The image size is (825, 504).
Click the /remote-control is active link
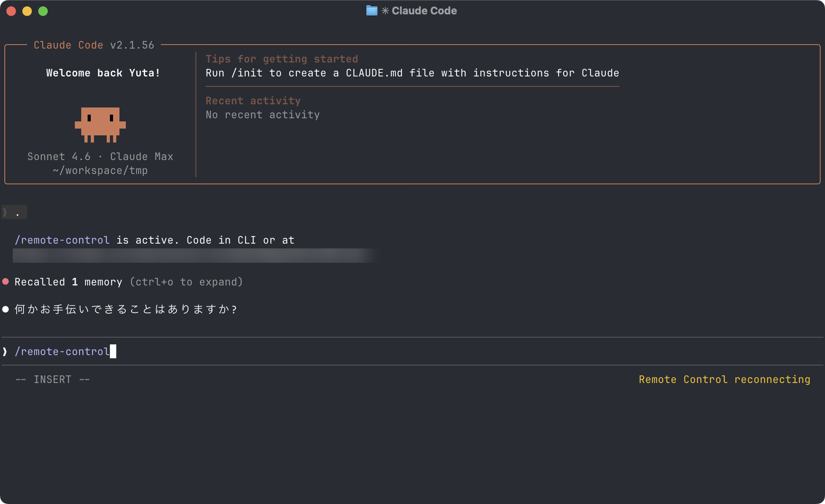(x=62, y=240)
